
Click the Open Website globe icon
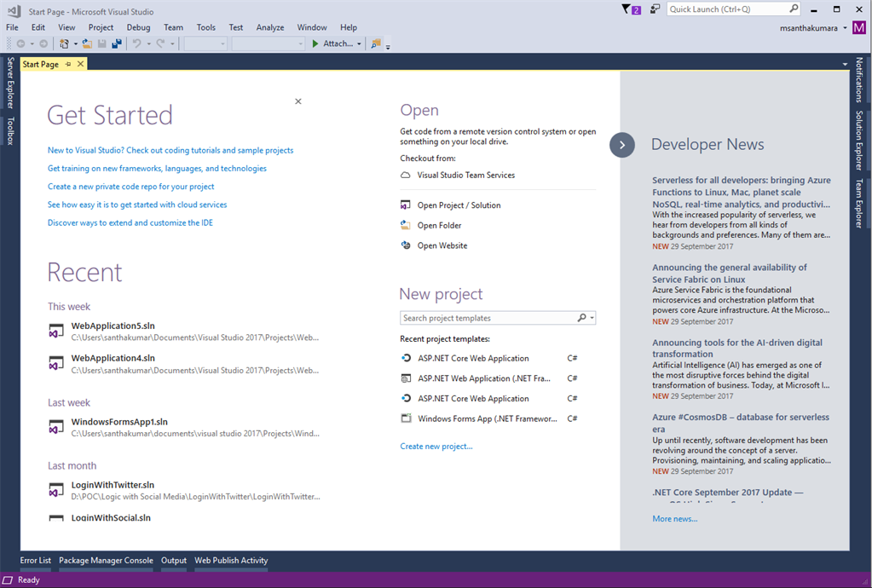tap(406, 245)
